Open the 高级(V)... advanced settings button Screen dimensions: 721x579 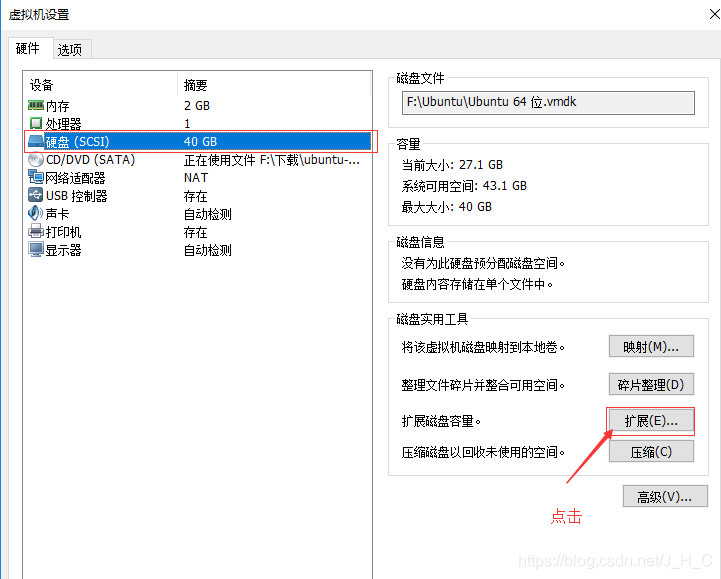[x=665, y=496]
